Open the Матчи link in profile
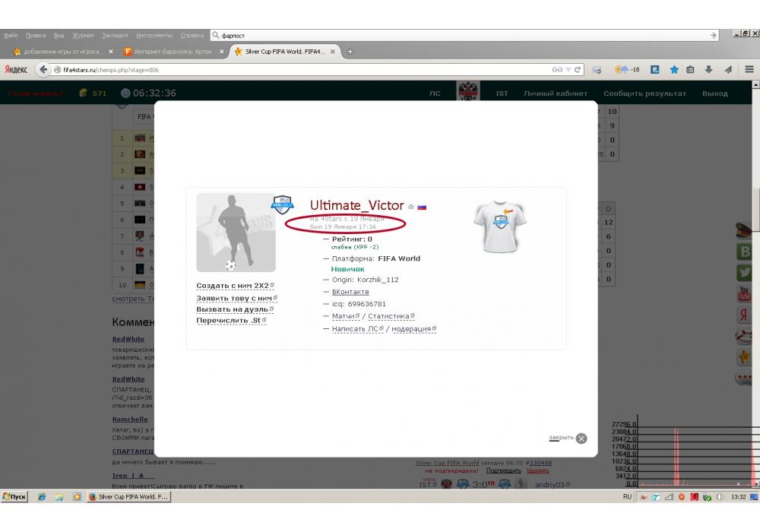This screenshot has width=760, height=532. pos(345,316)
